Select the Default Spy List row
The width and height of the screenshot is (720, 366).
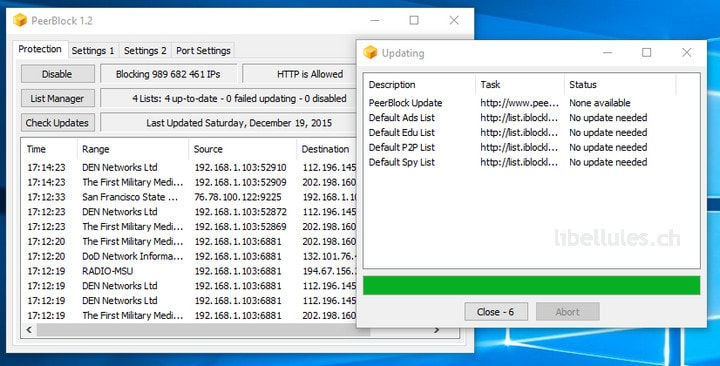(x=532, y=162)
